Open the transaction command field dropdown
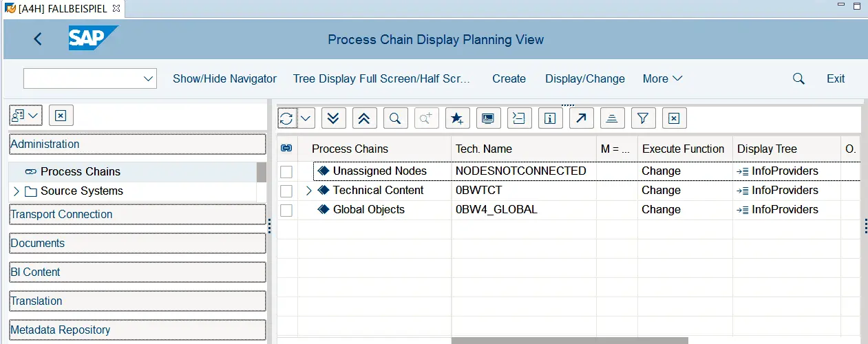This screenshot has height=344, width=868. coord(148,78)
